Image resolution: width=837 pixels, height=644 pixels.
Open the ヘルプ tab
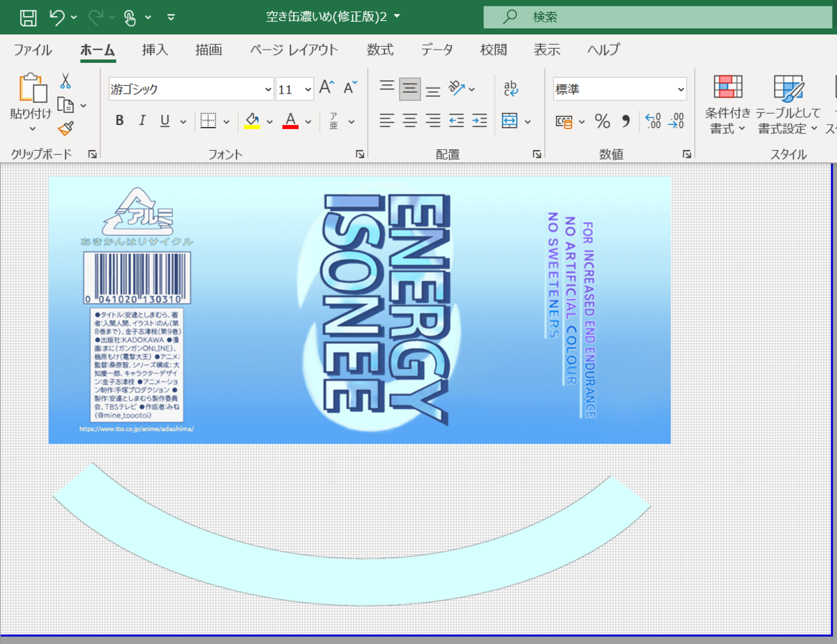pos(603,50)
